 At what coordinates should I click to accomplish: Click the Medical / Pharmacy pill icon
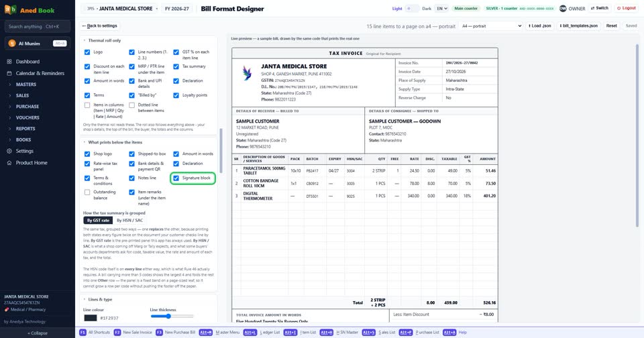[7, 310]
